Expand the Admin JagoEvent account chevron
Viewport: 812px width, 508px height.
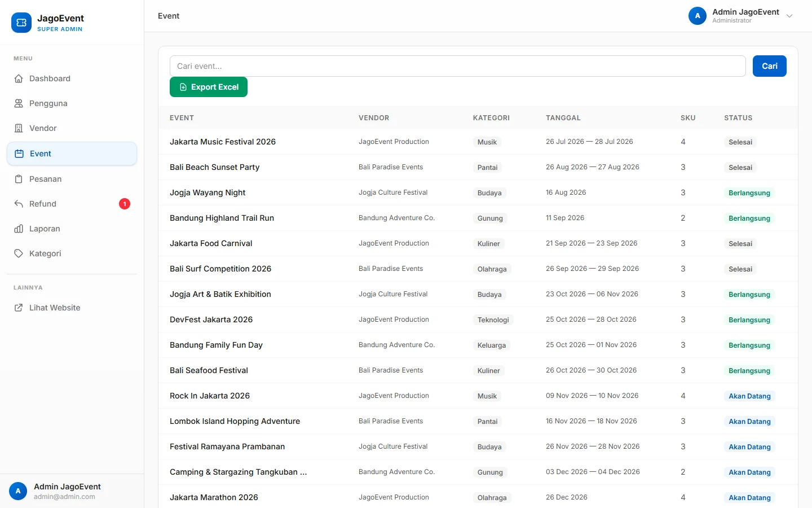click(789, 16)
